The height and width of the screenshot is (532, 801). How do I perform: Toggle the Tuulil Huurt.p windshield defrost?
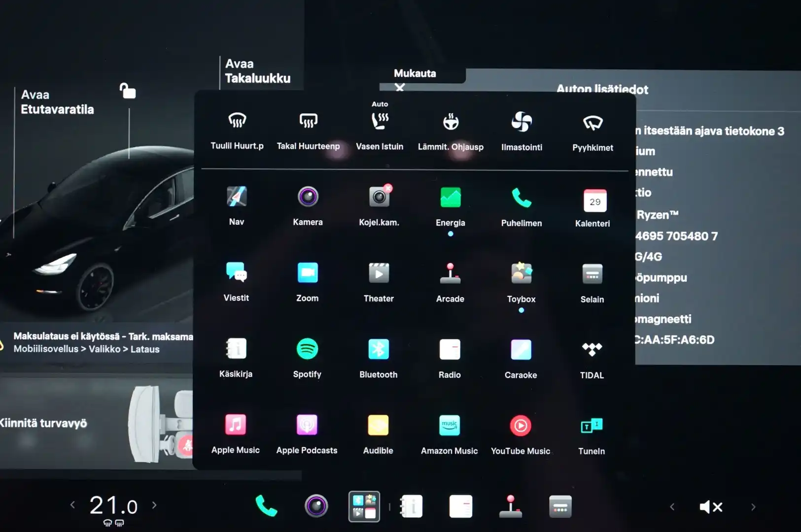[237, 131]
